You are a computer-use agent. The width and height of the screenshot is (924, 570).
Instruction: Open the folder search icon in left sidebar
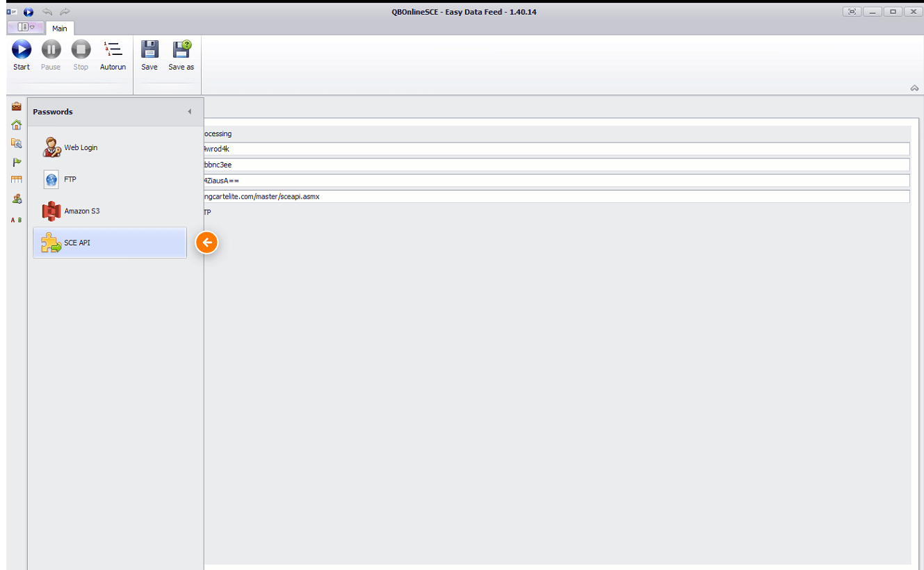pyautogui.click(x=16, y=143)
